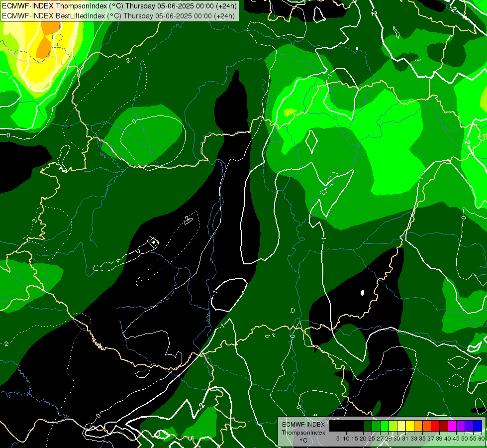This screenshot has width=487, height=448.
Task: Pick the dark green 20–25 legend swatch
Action: (368, 426)
